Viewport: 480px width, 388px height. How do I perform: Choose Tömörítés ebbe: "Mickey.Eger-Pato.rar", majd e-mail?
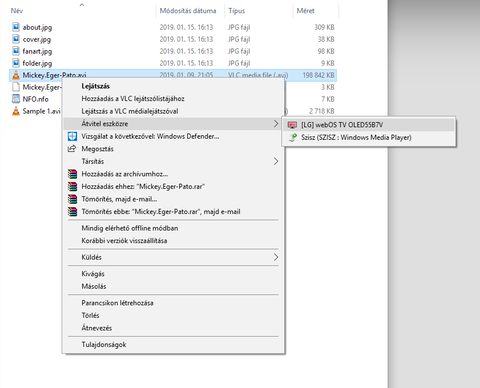[173, 212]
